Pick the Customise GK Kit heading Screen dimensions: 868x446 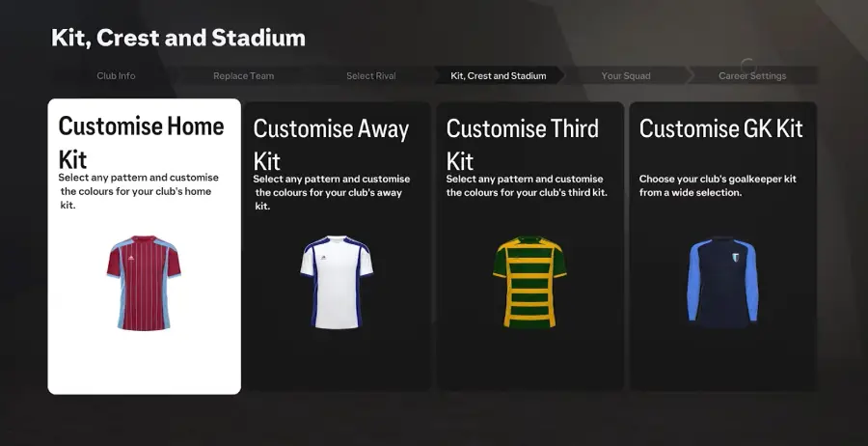[720, 128]
